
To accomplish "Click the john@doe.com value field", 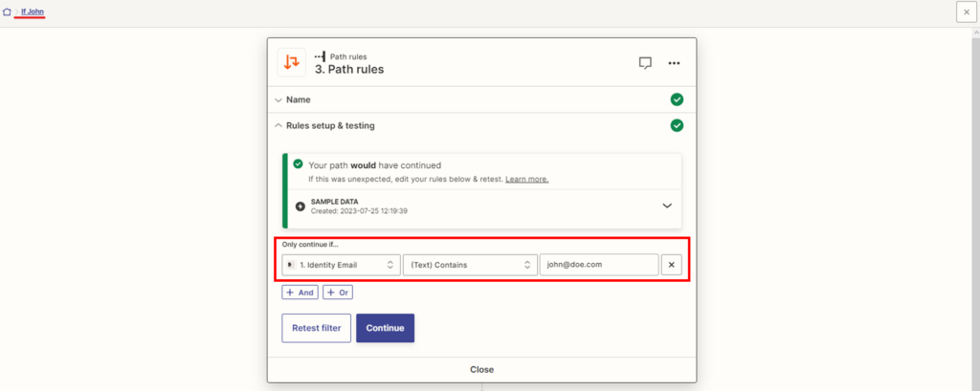I will (598, 265).
